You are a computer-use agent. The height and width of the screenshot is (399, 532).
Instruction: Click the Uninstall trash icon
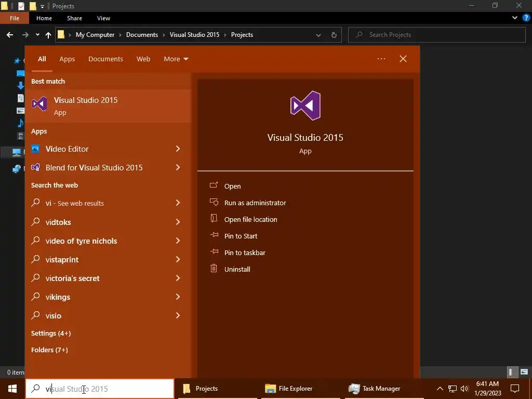point(214,269)
